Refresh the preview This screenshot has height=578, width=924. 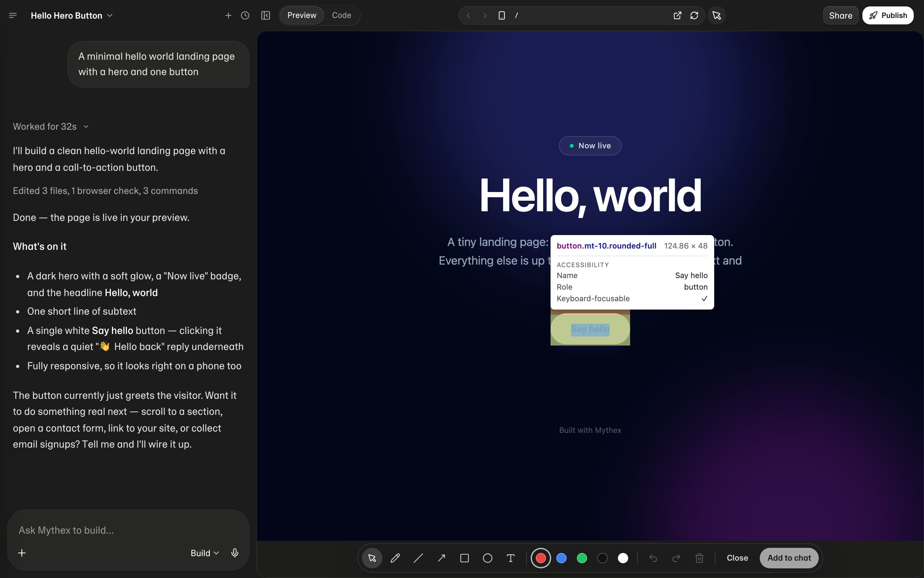click(694, 15)
